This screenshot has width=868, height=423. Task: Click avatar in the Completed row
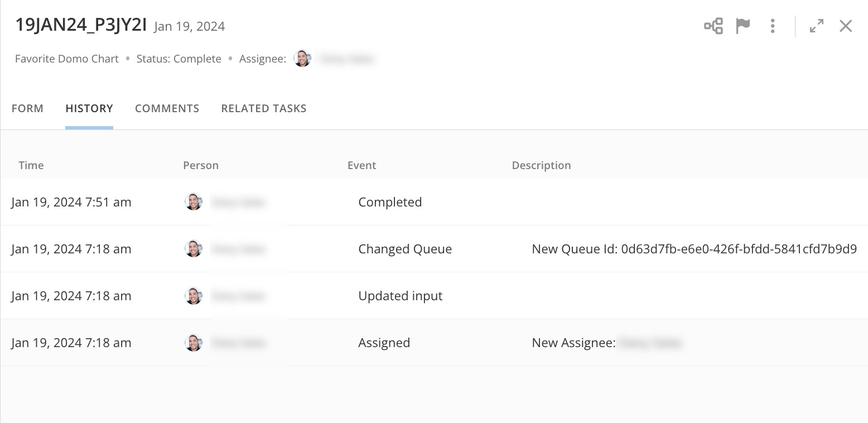(194, 202)
